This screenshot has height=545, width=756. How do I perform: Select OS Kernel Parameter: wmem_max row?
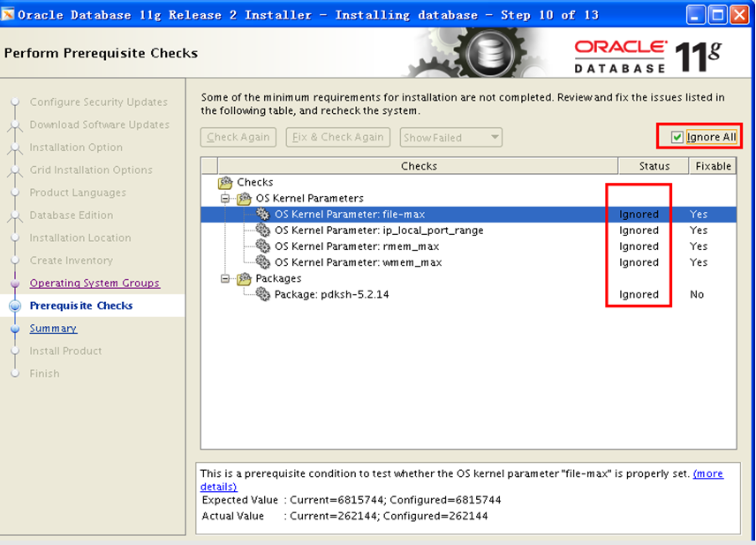pos(469,261)
